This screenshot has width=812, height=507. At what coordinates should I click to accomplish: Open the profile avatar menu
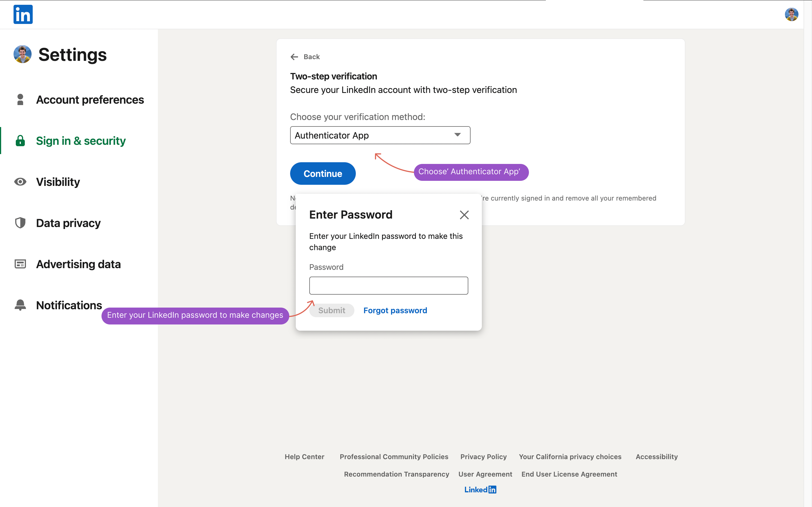tap(791, 14)
